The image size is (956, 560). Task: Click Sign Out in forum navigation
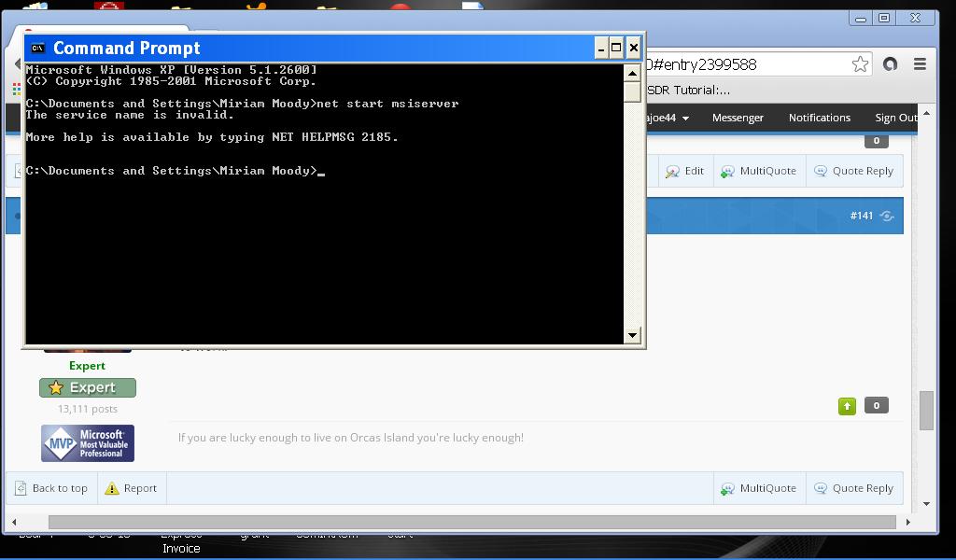pos(896,118)
